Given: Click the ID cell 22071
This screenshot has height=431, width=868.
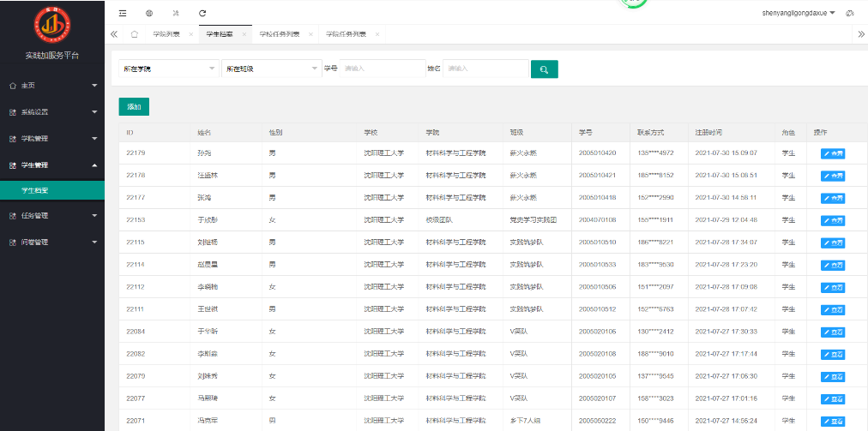Looking at the screenshot, I should coord(136,421).
